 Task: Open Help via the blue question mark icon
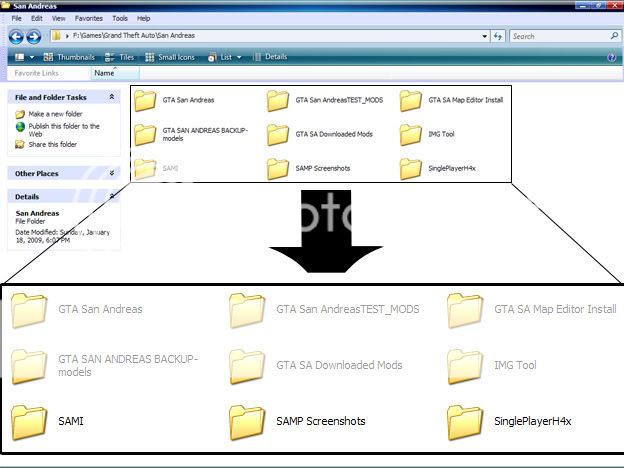click(x=612, y=57)
